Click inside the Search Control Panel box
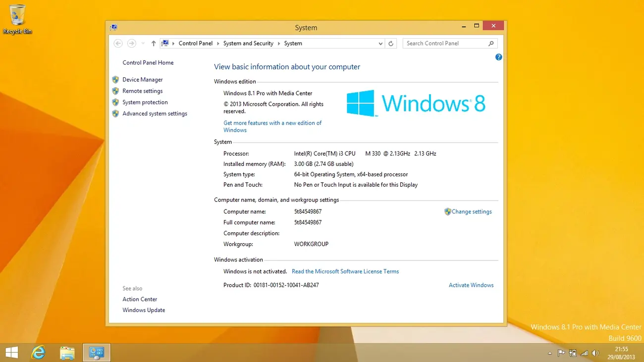 (x=446, y=43)
